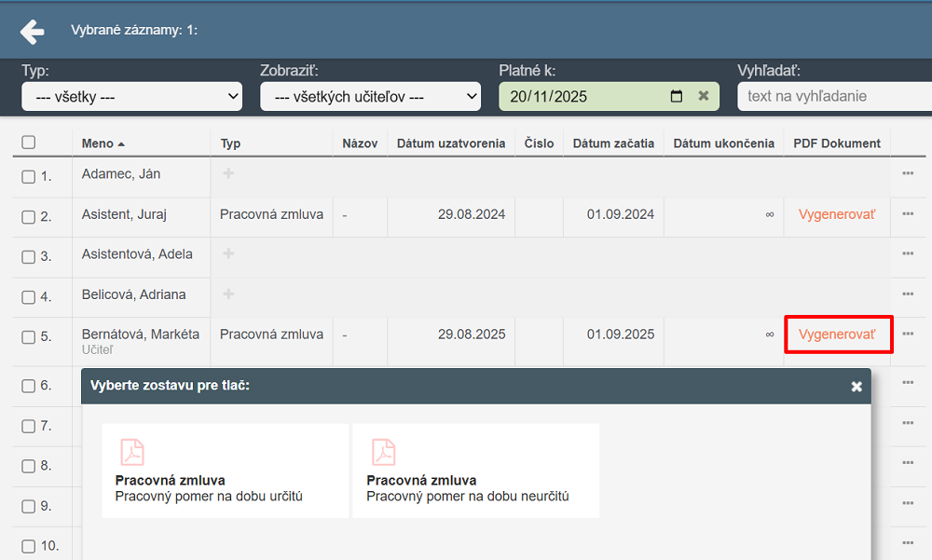Check the checkbox for row 2
This screenshot has height=560, width=932.
29,216
